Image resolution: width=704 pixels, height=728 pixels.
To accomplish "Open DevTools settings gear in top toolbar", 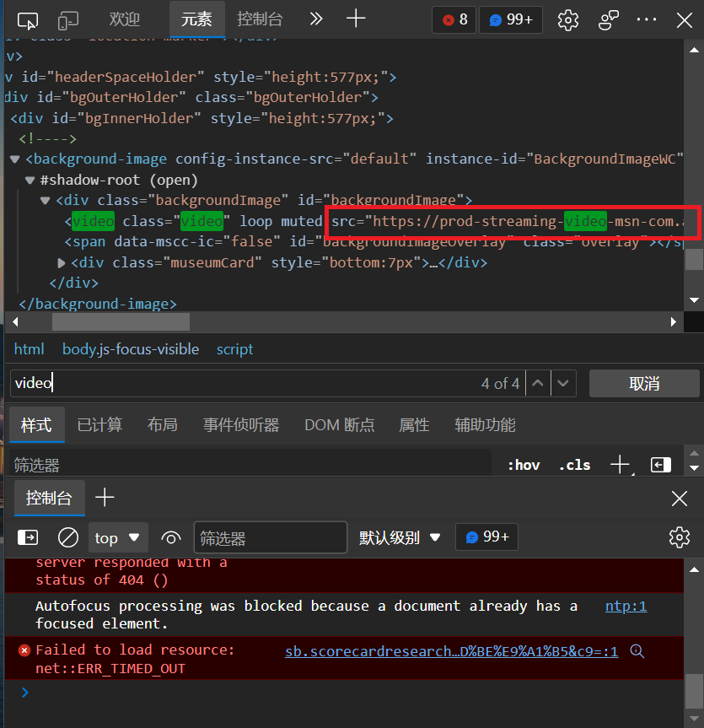I will coord(568,20).
